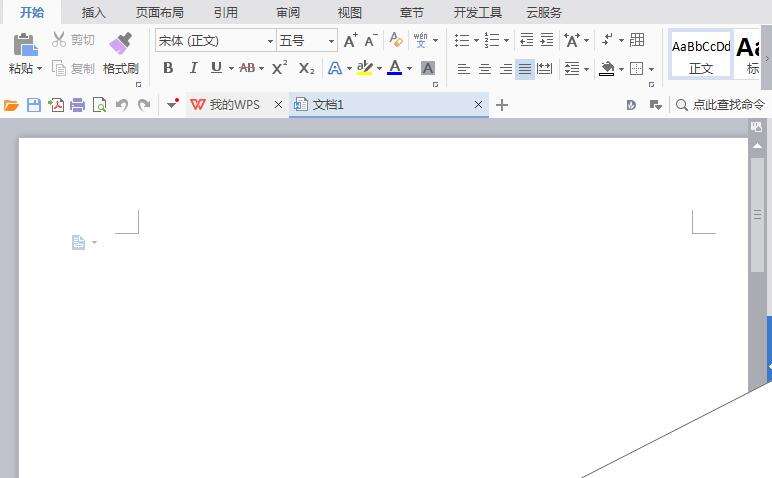
Task: Open borders dropdown arrow
Action: [x=651, y=69]
